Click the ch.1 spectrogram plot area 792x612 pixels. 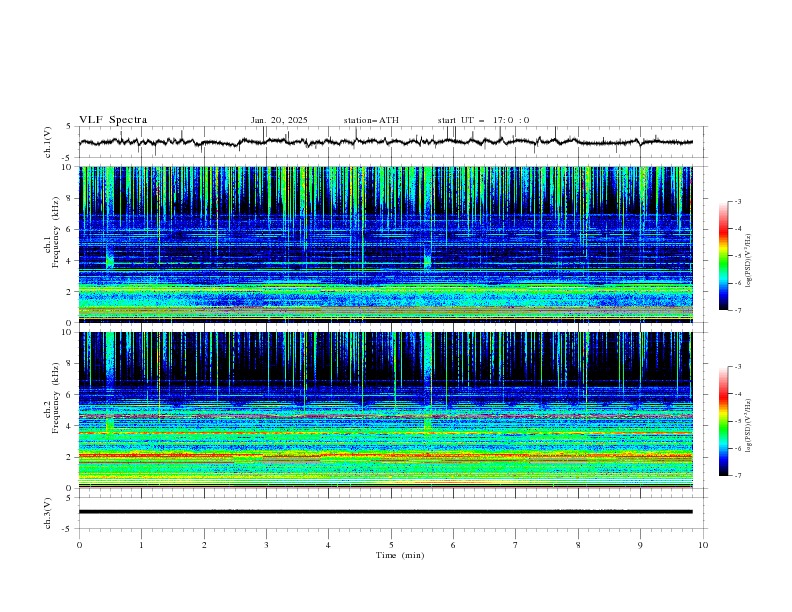point(385,244)
